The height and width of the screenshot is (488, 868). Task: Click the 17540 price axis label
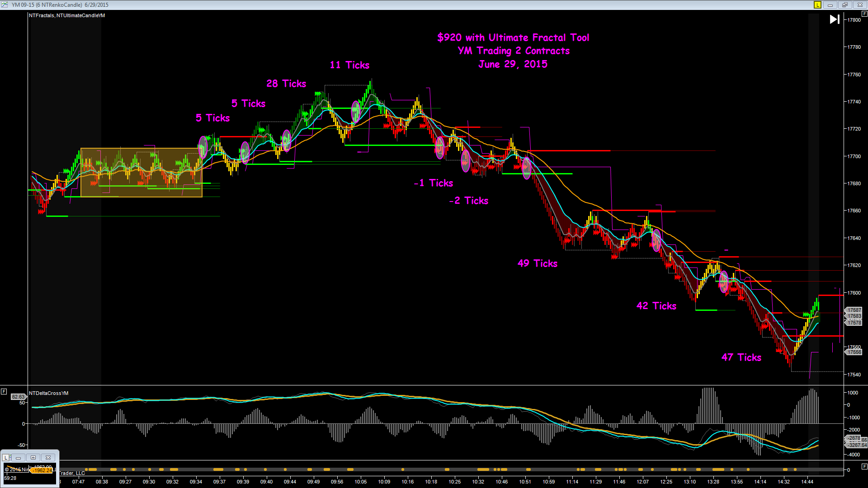pos(854,375)
